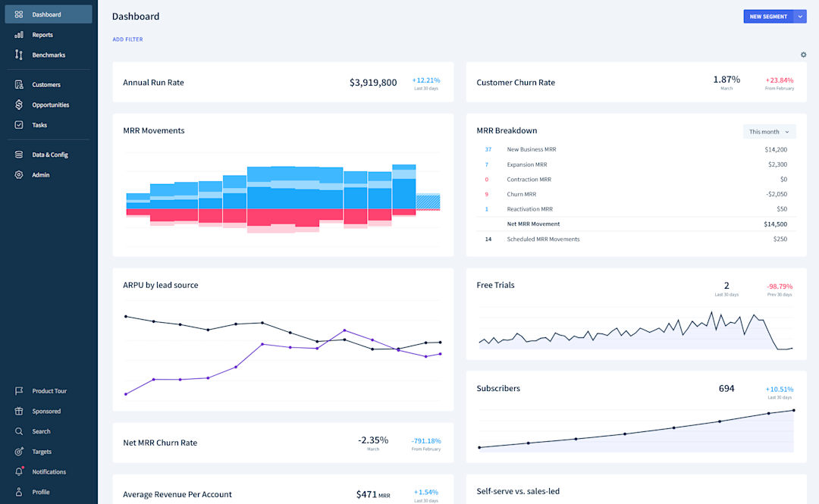This screenshot has height=504, width=819.
Task: Open the dashboard settings gear above the charts
Action: [803, 55]
